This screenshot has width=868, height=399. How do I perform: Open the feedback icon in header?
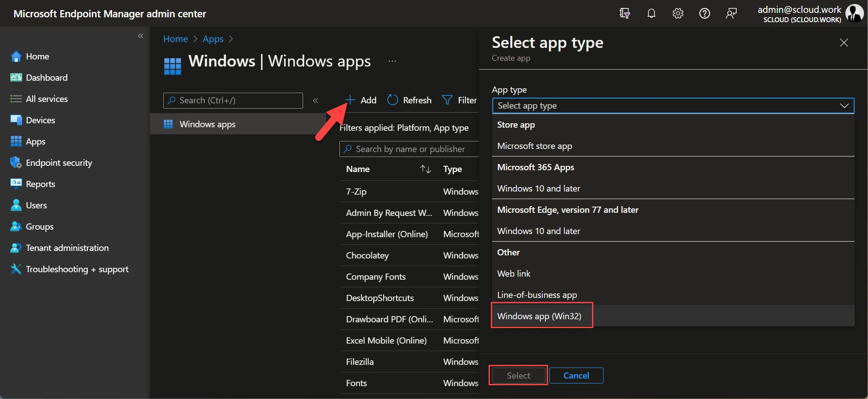731,13
